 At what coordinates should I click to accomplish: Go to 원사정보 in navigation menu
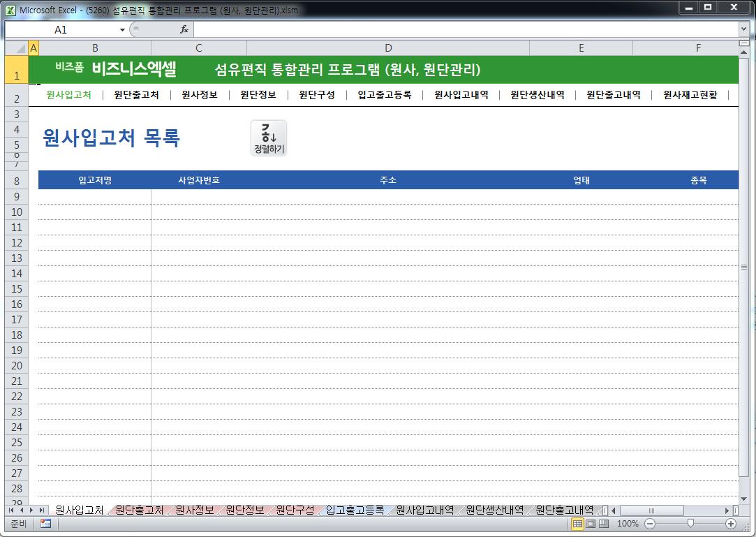click(x=199, y=95)
